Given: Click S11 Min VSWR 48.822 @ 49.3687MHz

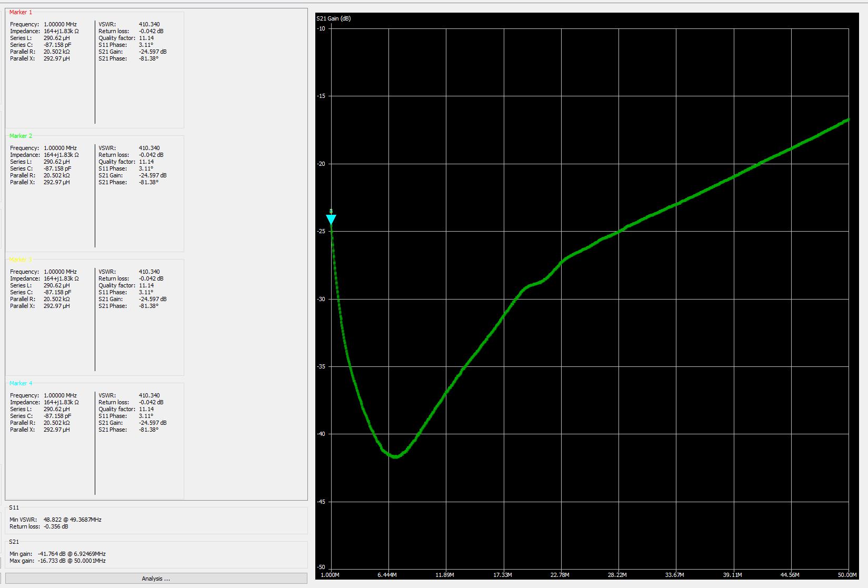Looking at the screenshot, I should (73, 520).
